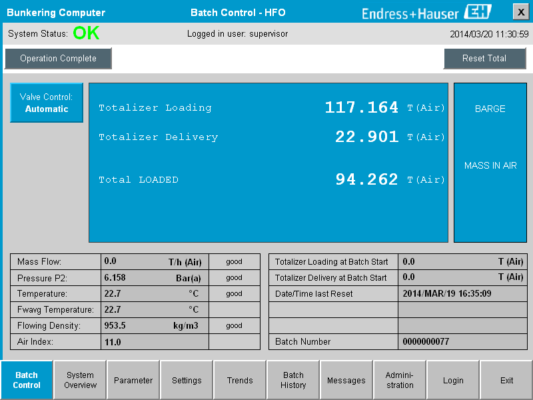Toggle the MASS IN AIR mode
533x400 pixels.
pyautogui.click(x=490, y=166)
